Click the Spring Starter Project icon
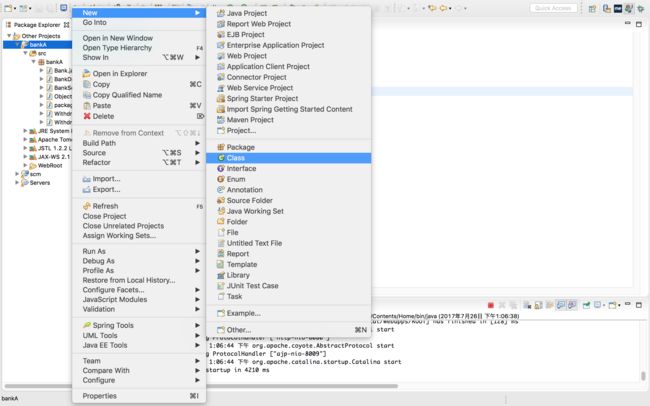The image size is (650, 406). [221, 98]
